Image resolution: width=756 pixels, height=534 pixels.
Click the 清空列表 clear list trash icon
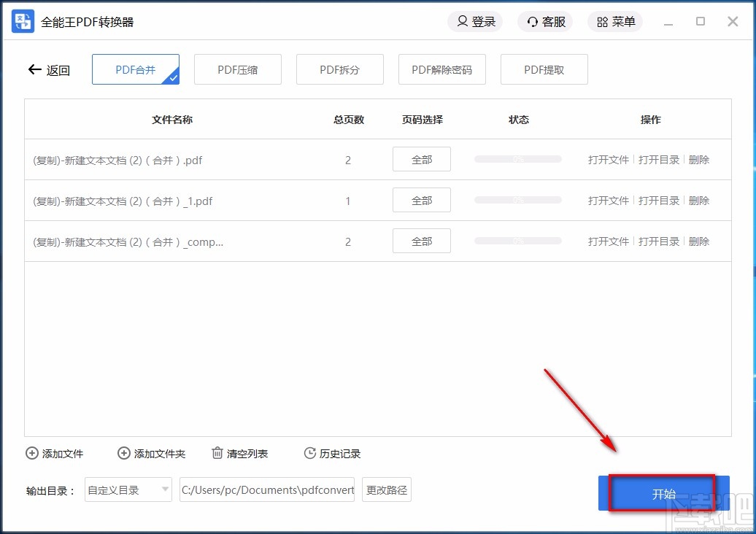coord(217,453)
